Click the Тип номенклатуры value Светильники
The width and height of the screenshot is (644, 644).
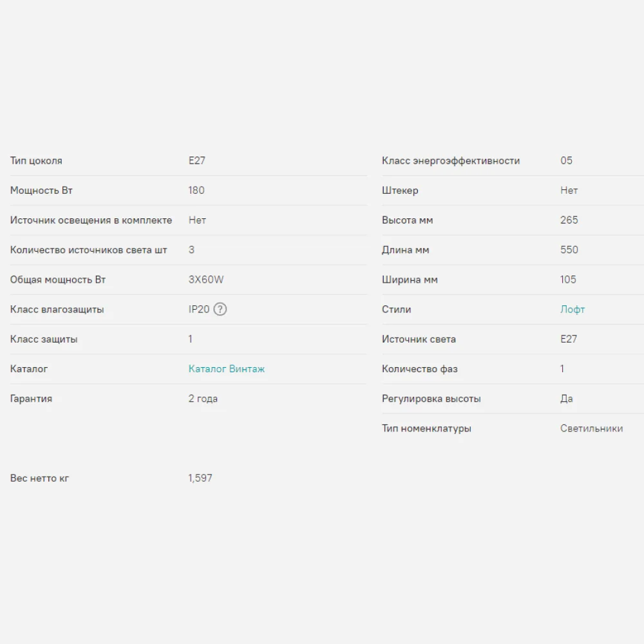pos(591,428)
